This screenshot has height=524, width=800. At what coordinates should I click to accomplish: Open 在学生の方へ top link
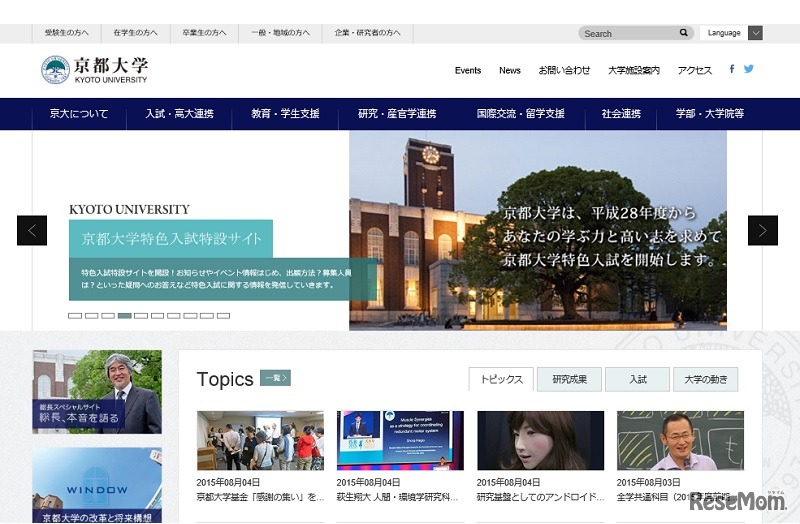(x=135, y=33)
